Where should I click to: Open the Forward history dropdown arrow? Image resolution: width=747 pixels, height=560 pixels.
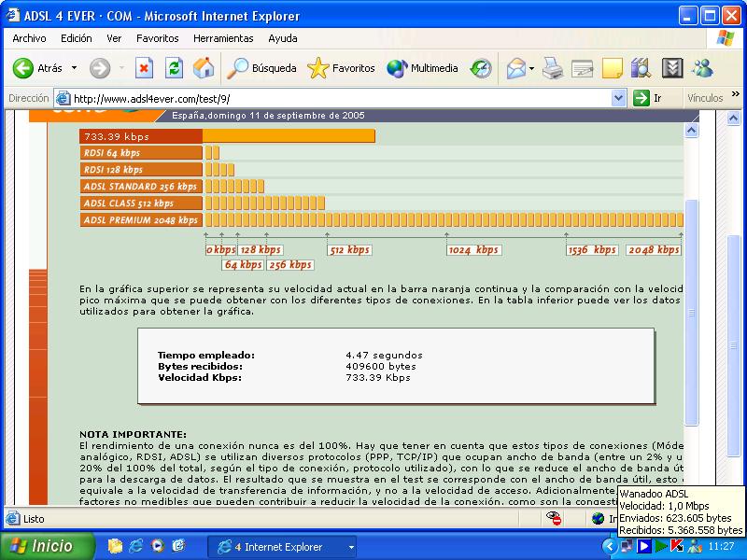(121, 68)
